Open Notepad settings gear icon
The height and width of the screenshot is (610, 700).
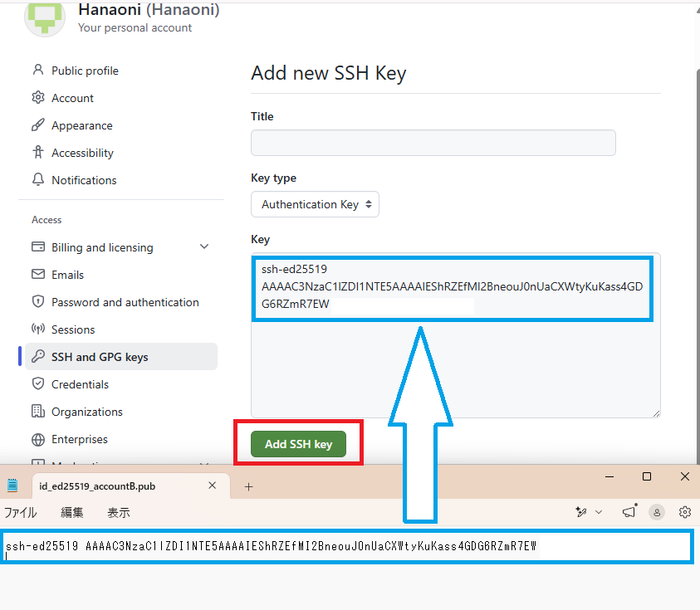tap(685, 512)
